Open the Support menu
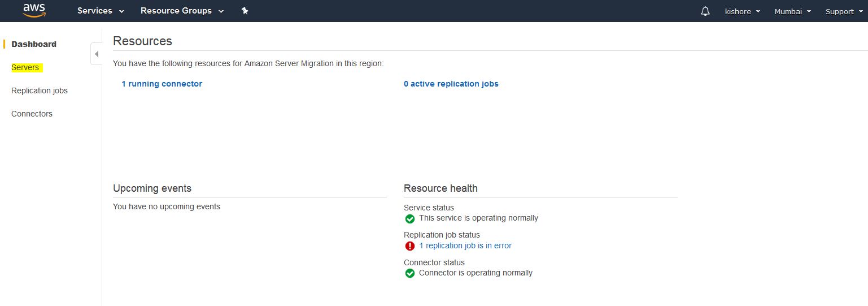This screenshot has width=868, height=306. [x=843, y=11]
